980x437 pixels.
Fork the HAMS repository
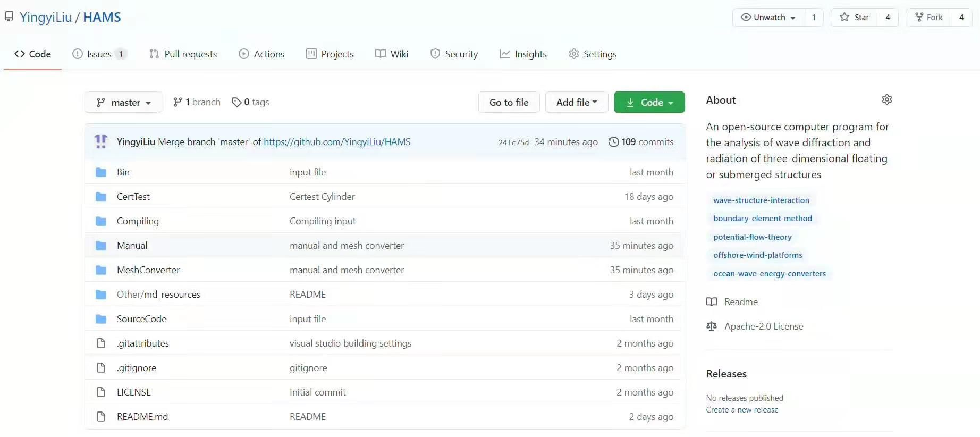click(928, 17)
